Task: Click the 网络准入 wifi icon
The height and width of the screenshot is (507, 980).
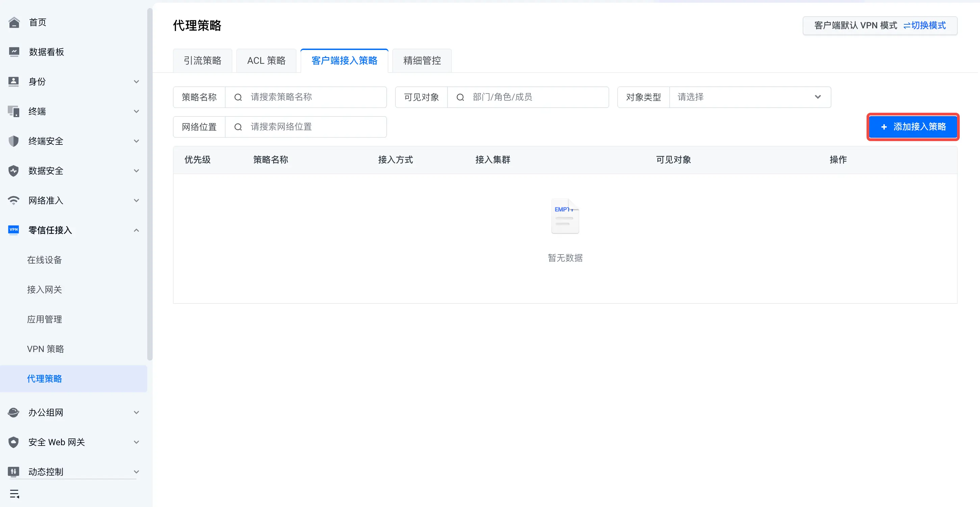Action: 14,201
